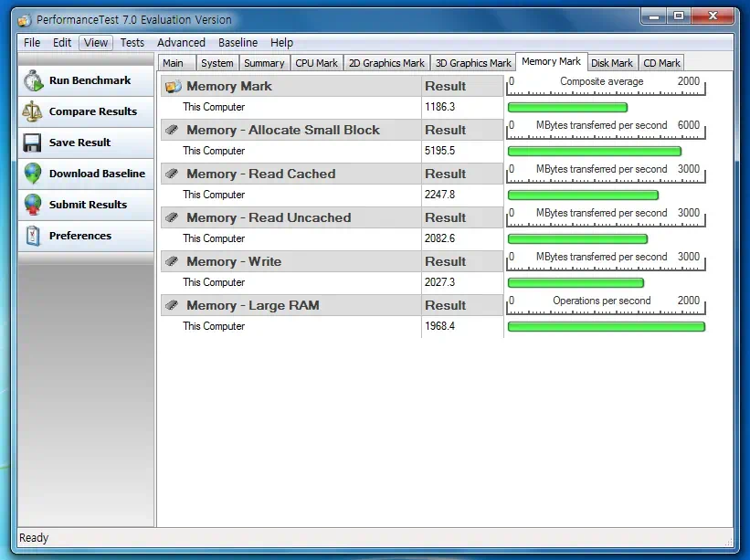Open Preferences via its sidebar icon
Image resolution: width=750 pixels, height=560 pixels.
click(x=33, y=236)
